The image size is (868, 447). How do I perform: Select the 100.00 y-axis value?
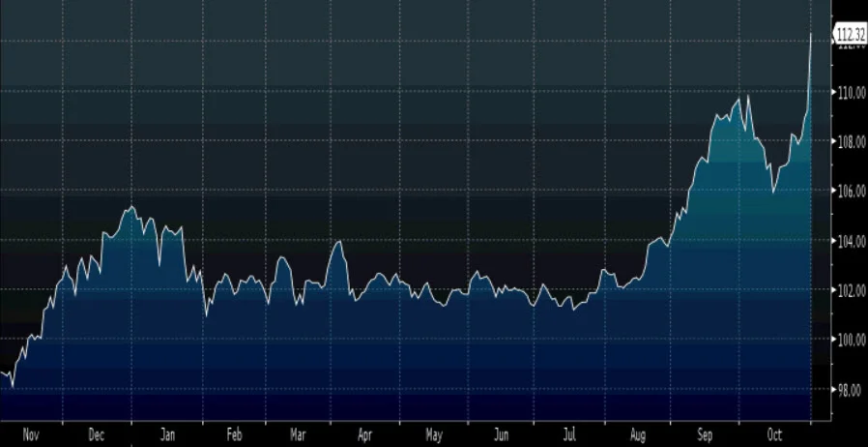pos(852,340)
